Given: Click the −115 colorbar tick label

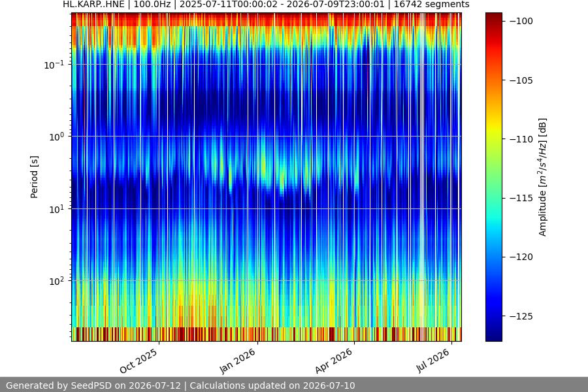Looking at the screenshot, I should (521, 198).
